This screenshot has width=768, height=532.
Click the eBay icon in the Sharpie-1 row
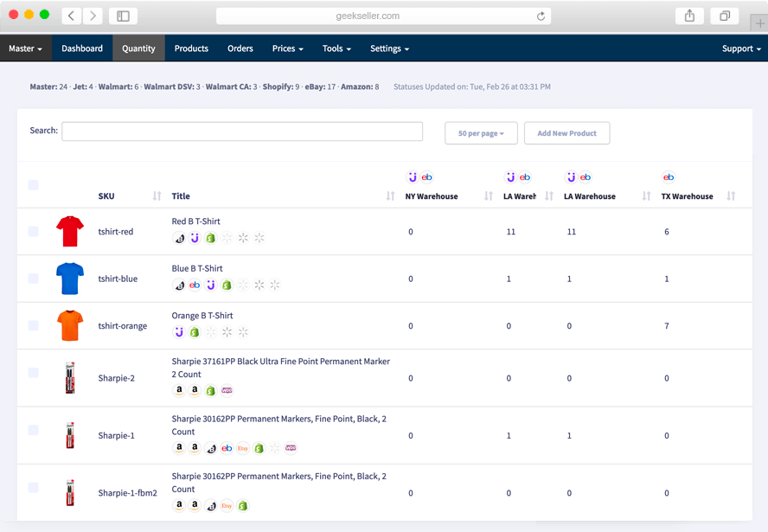227,448
